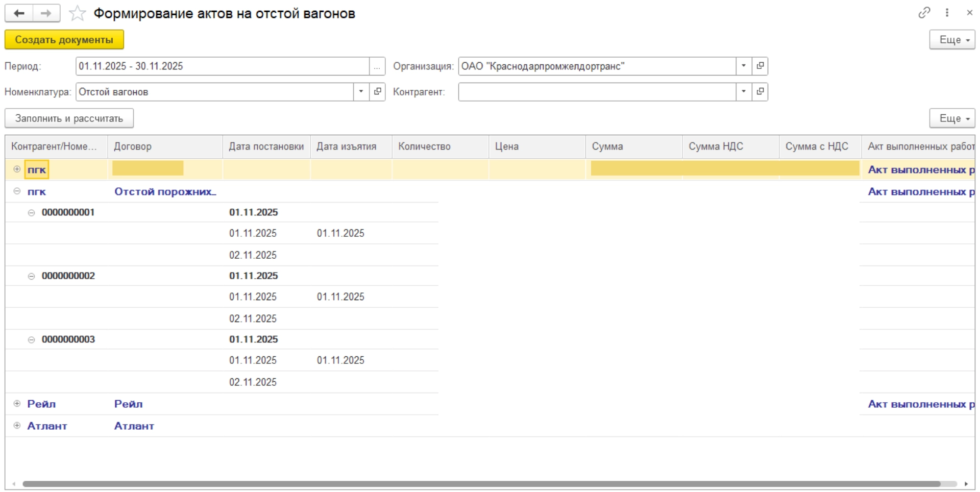Click Заполнить и рассчитать button
Screen dimensions: 980x492
69,118
